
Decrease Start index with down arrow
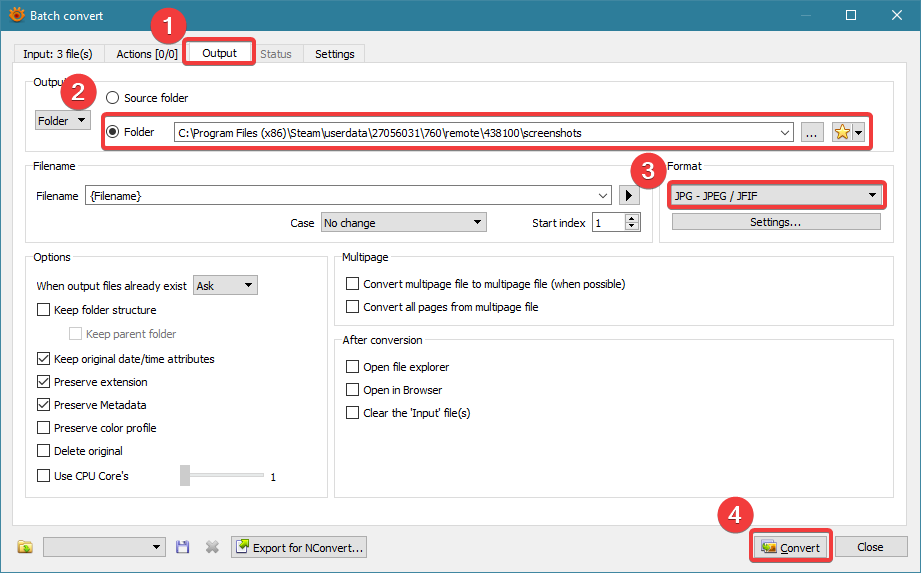632,227
